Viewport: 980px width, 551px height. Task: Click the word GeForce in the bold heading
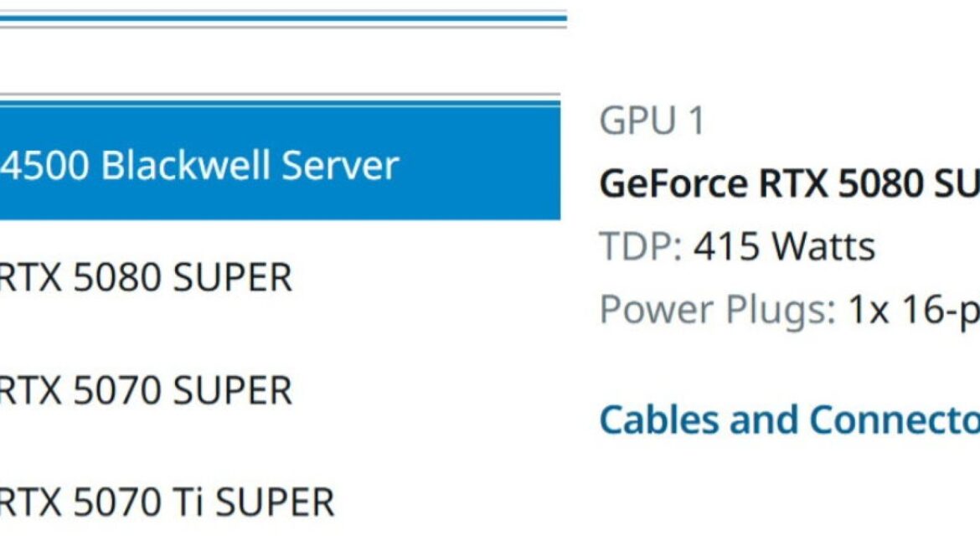(673, 183)
